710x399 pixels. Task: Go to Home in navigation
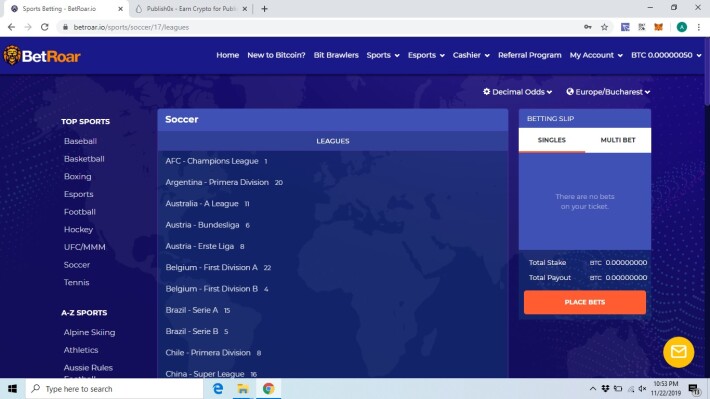tap(227, 55)
